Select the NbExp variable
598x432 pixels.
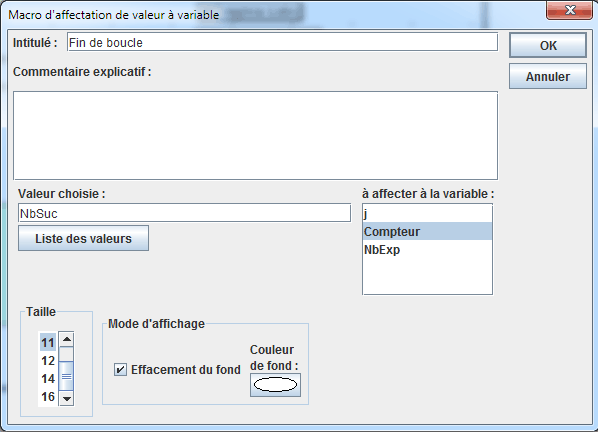click(x=428, y=250)
